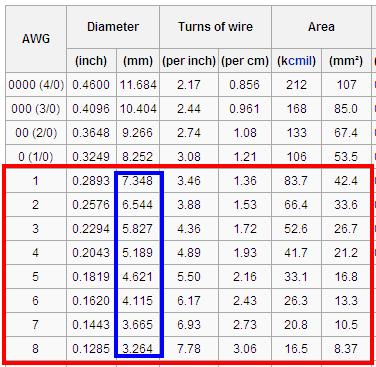Select diameter value 5.189 mm
Viewport: 376px width, 367px height.
138,253
